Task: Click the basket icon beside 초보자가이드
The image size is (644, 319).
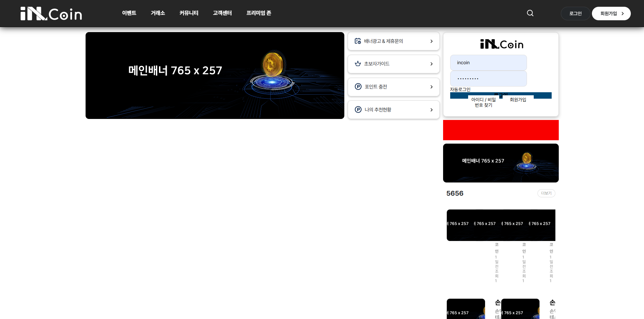Action: pos(358,64)
